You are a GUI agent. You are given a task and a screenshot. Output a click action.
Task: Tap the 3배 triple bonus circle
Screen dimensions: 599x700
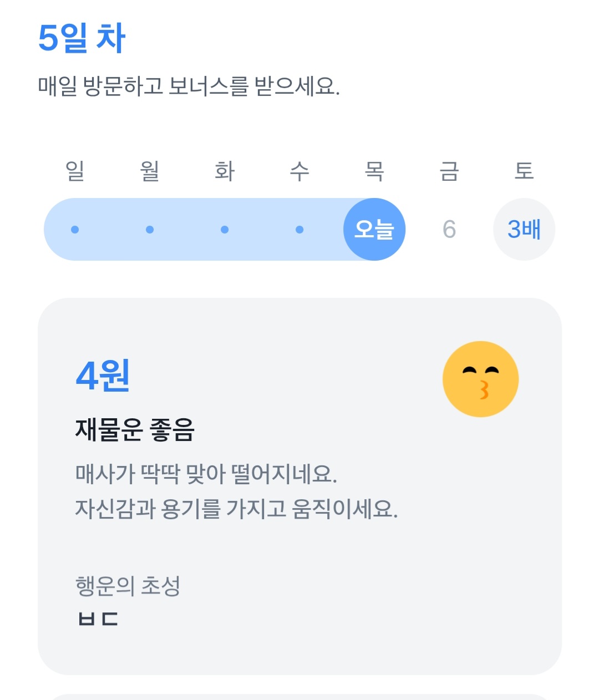524,229
